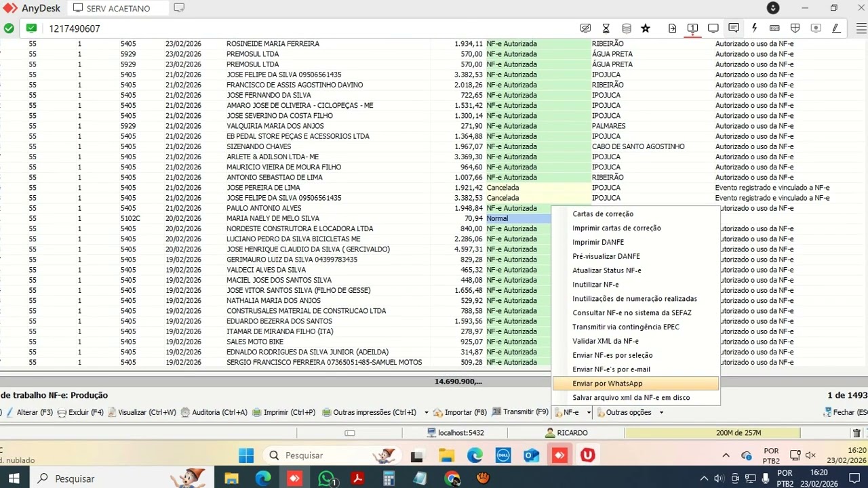The width and height of the screenshot is (868, 488).
Task: Click Imprimir (Ctrl+P) button
Action: coord(283,412)
